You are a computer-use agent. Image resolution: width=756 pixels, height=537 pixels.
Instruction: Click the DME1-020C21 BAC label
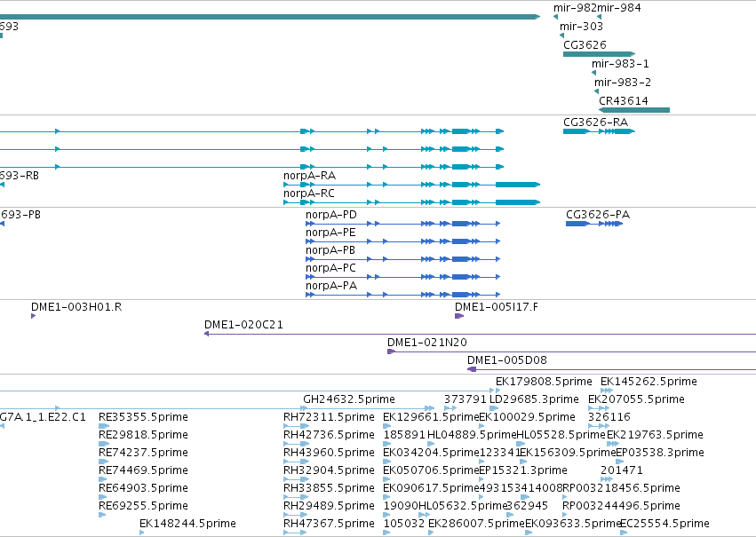coord(243,325)
